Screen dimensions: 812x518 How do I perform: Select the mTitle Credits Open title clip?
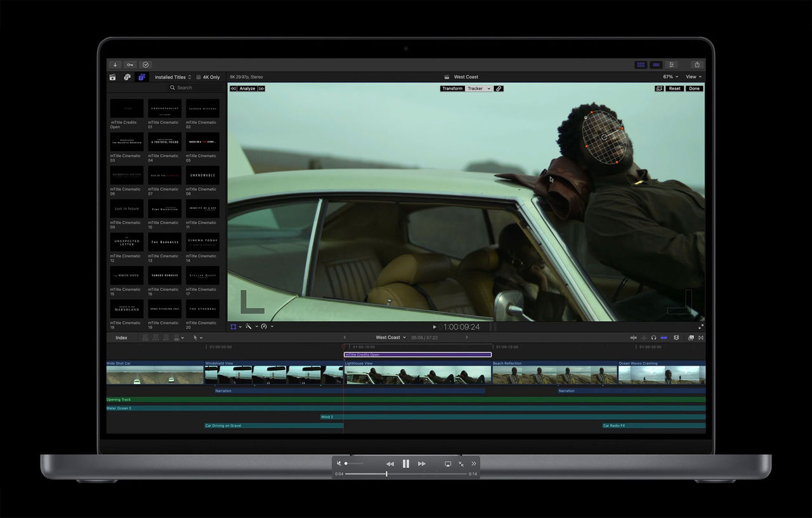coord(417,355)
